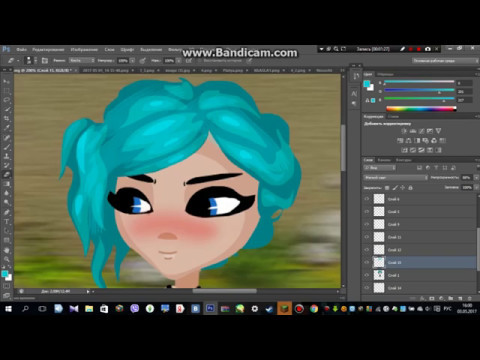Open layer filter kind dropdown
Viewport: 480px width, 360px height.
pos(380,168)
